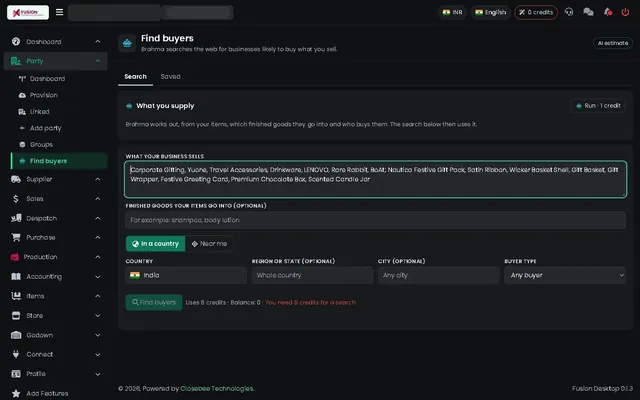
Task: Click the Purchase cart icon
Action: point(16,237)
